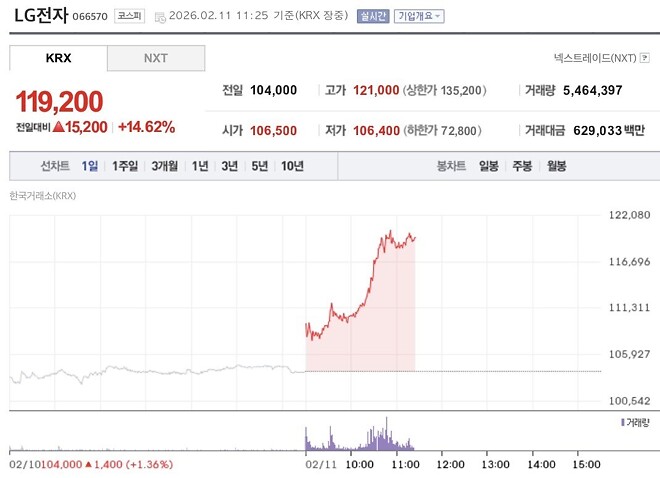This screenshot has height=478, width=660.
Task: Click the 거래량 legend marker icon
Action: (x=623, y=422)
